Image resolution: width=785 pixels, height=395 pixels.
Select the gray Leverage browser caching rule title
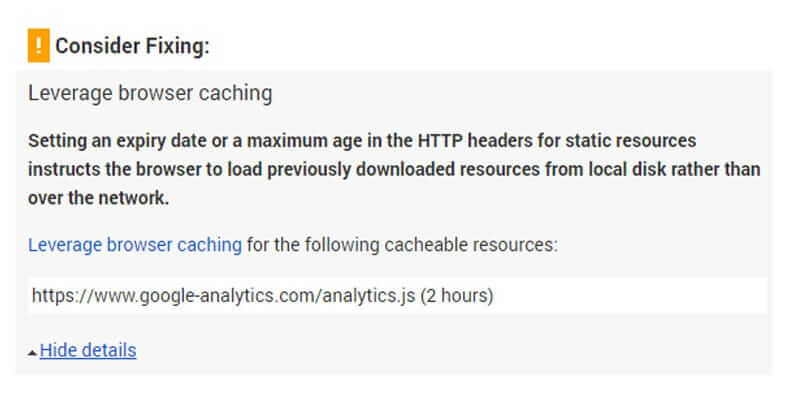(150, 94)
